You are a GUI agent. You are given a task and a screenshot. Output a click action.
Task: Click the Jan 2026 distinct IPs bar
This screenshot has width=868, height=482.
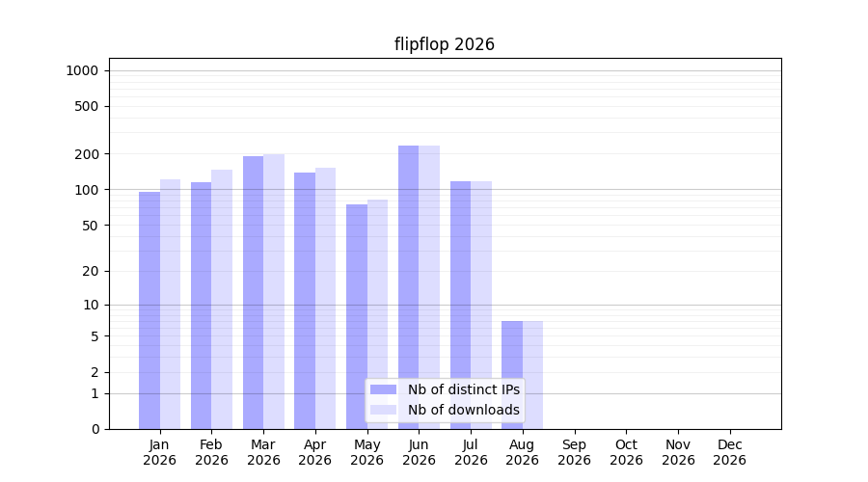149,310
